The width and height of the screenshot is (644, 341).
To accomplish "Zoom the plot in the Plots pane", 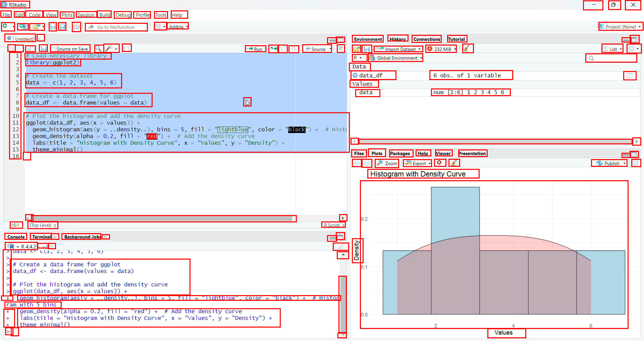I will point(386,163).
